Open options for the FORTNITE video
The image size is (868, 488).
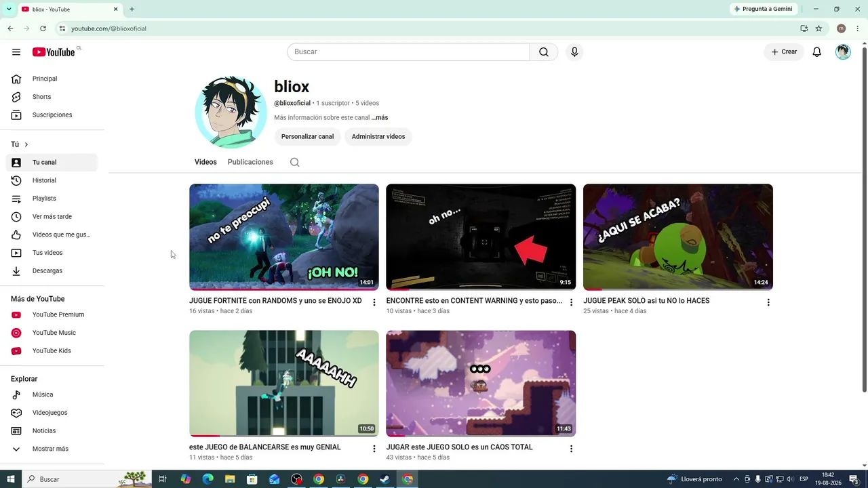[374, 302]
